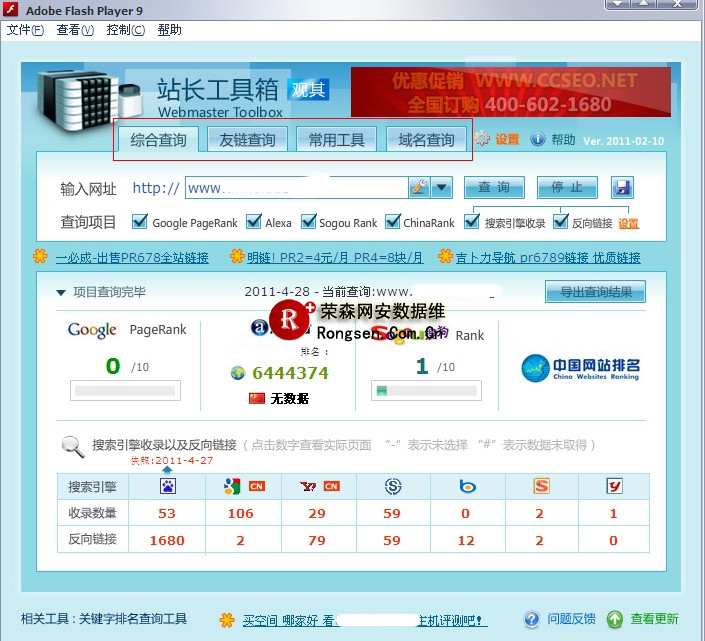Click the Baidu paw icon column header
Viewport: 705px width, 641px height.
pos(166,486)
